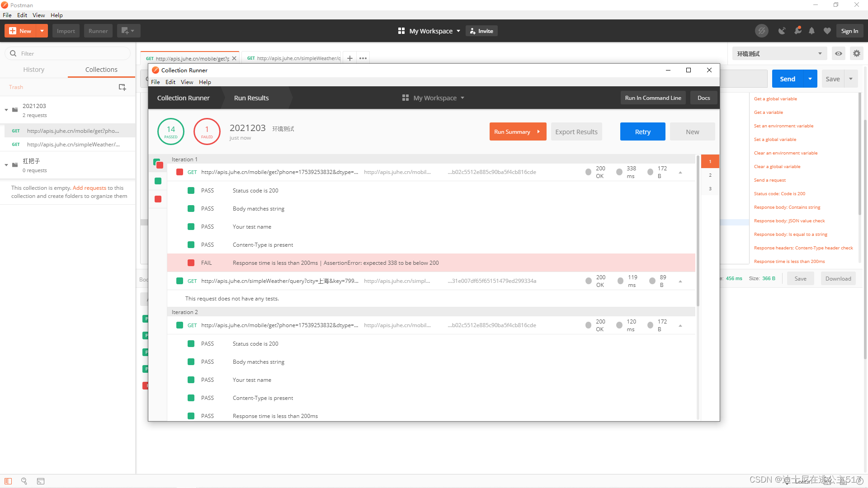
Task: Open the Send button dropdown arrow
Action: pos(810,79)
